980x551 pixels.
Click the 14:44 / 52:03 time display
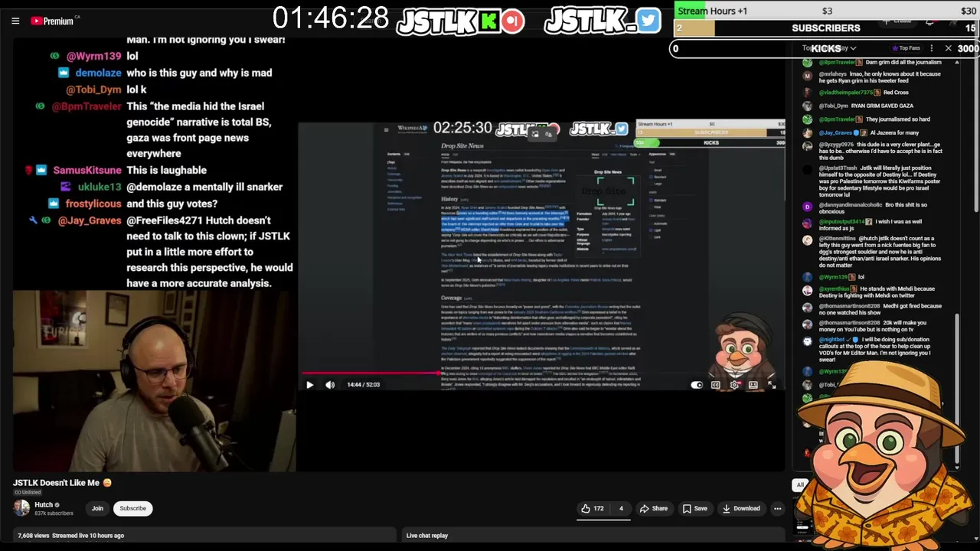click(x=364, y=385)
